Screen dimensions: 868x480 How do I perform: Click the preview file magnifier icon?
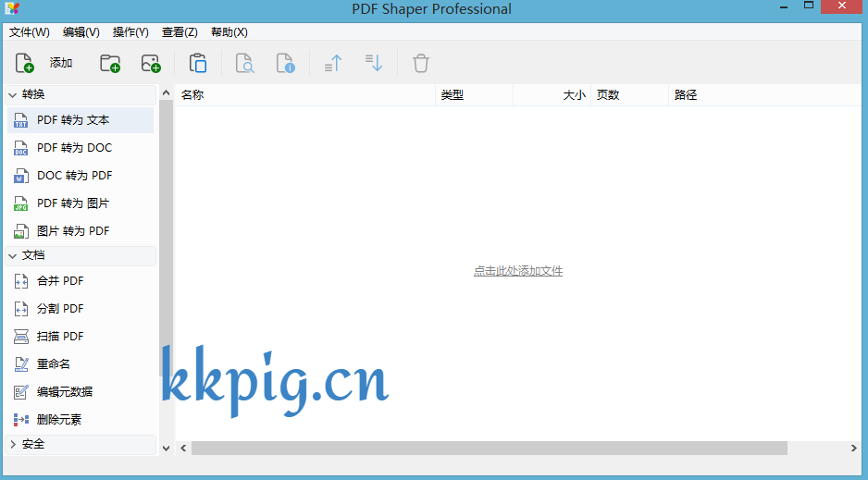coord(244,63)
